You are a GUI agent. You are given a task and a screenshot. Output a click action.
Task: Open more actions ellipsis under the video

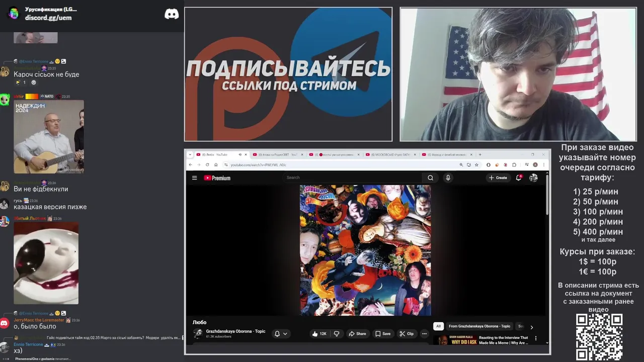tap(424, 333)
